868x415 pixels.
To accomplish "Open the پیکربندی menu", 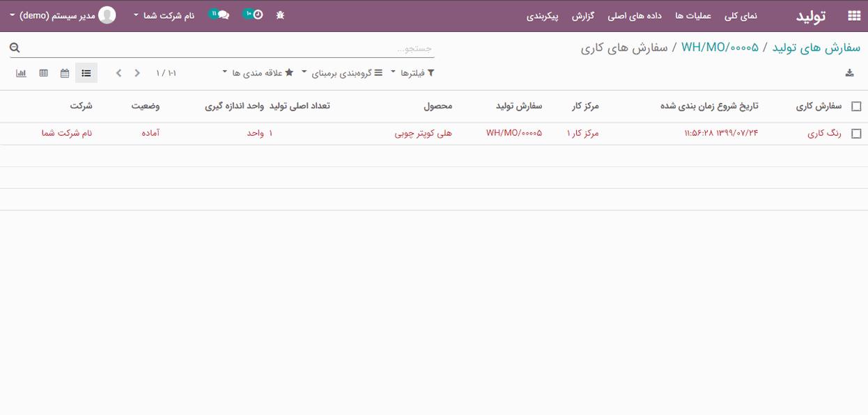I will click(x=543, y=15).
